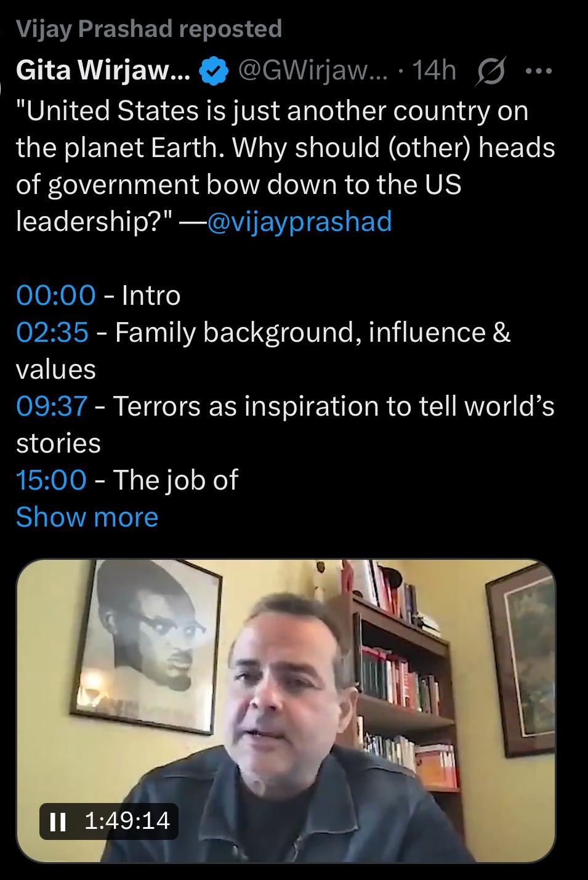Tap the 1:49:14 remaining time badge

(109, 821)
